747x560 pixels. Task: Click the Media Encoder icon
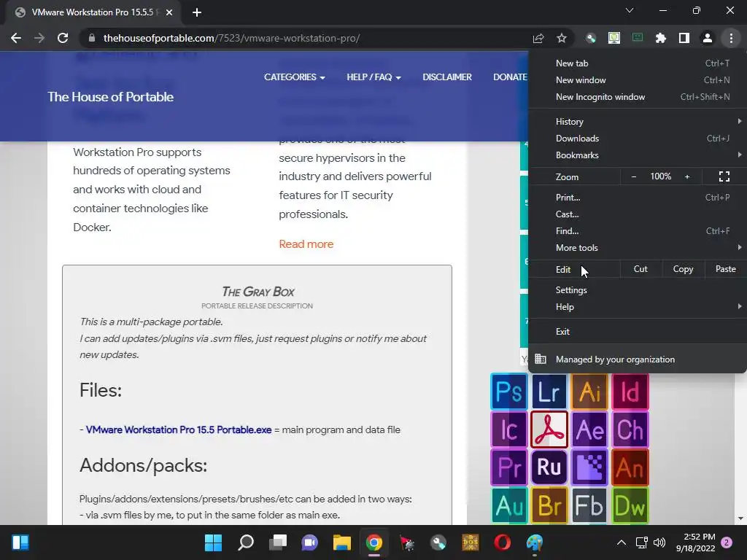pyautogui.click(x=589, y=467)
